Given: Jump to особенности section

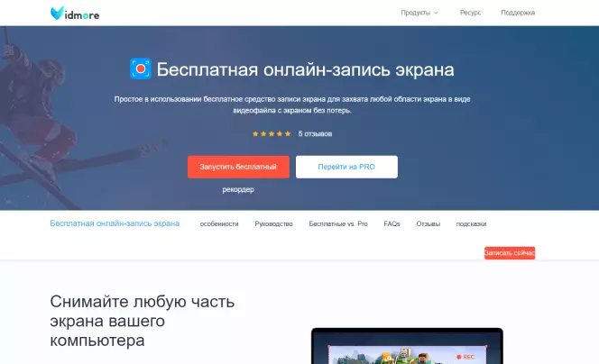Looking at the screenshot, I should 219,224.
